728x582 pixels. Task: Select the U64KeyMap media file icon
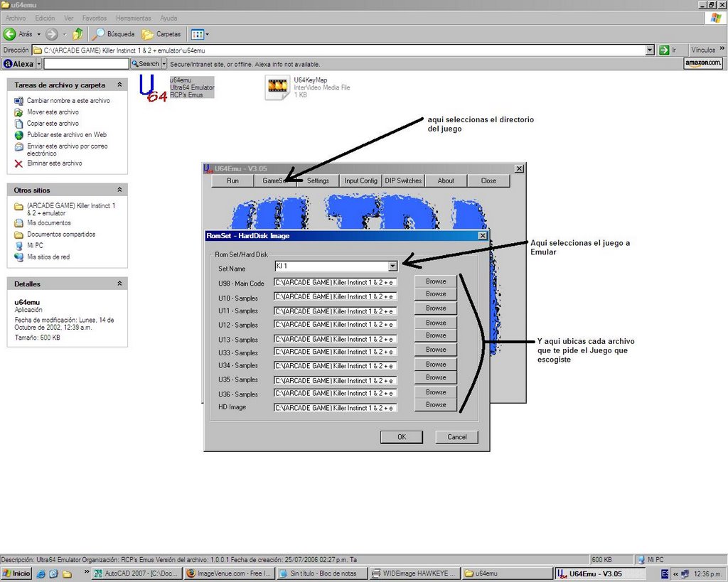[277, 87]
